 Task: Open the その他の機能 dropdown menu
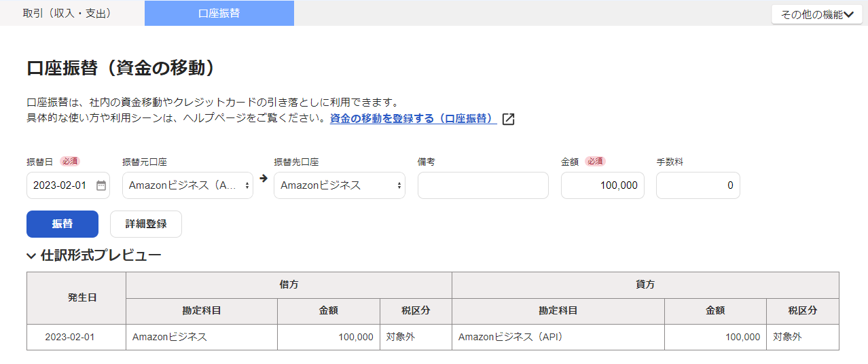point(817,14)
